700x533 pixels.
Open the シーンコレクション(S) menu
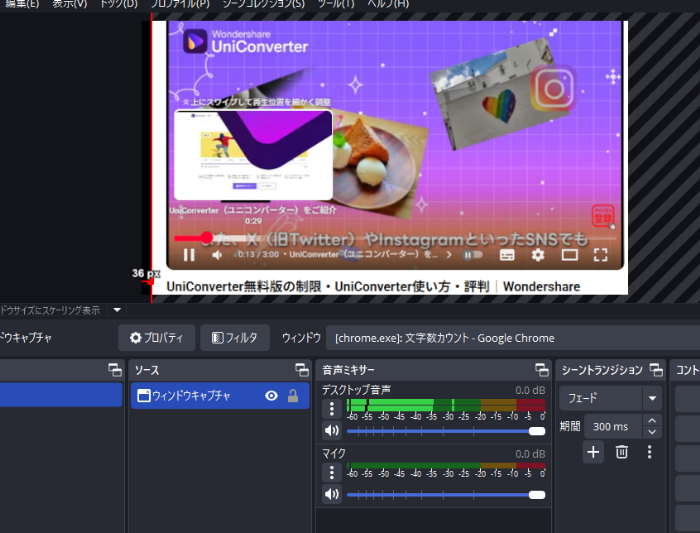pos(263,4)
